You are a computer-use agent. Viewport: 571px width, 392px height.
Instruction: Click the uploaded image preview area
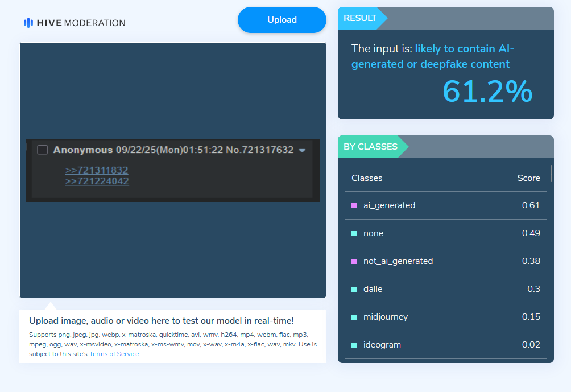[173, 170]
